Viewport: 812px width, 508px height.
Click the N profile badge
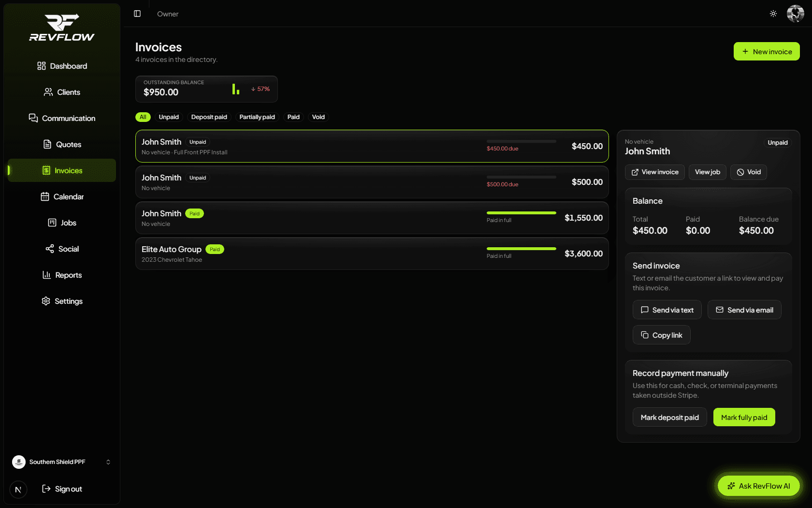click(x=18, y=490)
